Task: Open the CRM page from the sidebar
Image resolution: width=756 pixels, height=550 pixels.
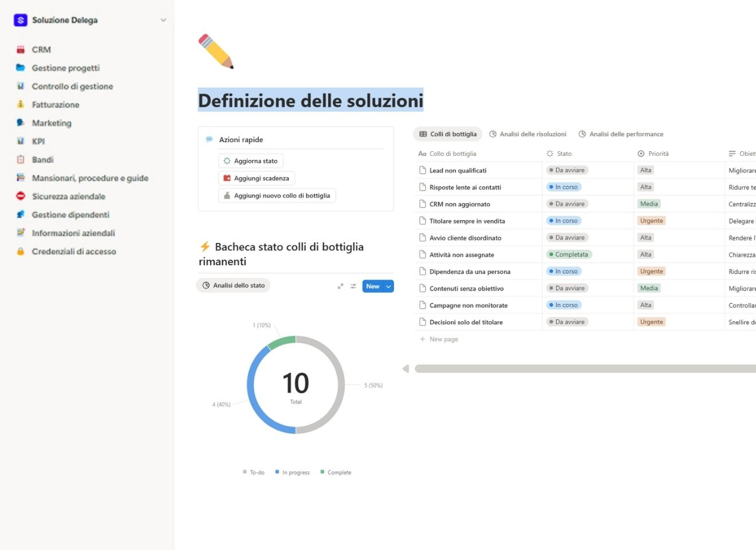Action: point(41,49)
